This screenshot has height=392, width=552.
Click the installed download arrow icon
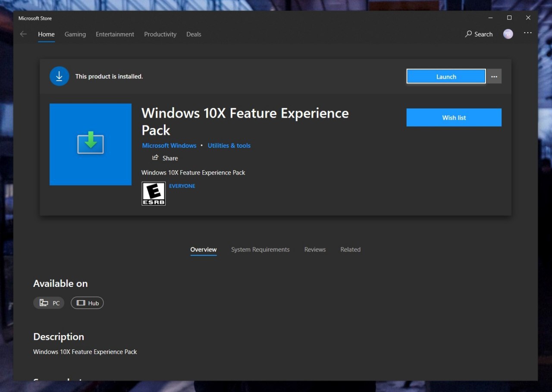coord(60,76)
